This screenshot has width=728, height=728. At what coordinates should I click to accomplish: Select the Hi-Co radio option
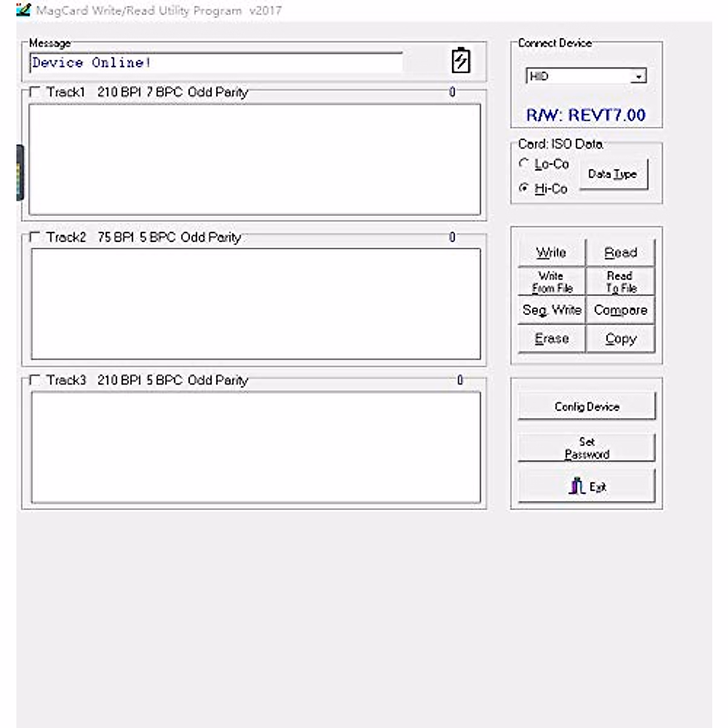524,188
